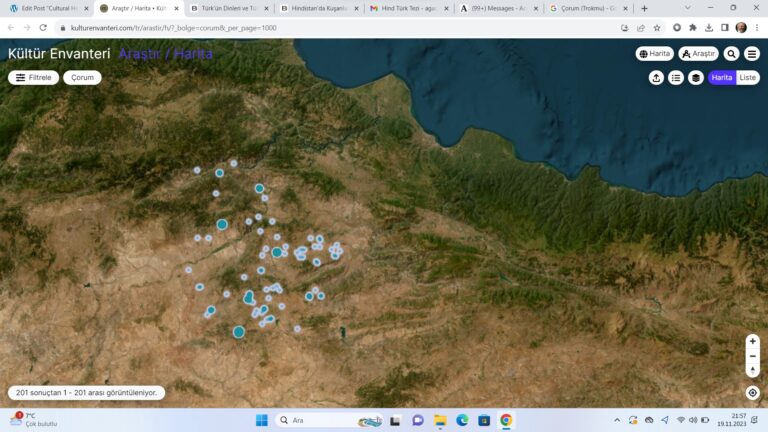Image resolution: width=768 pixels, height=432 pixels.
Task: Open the hamburger menu in page header
Action: (x=752, y=54)
